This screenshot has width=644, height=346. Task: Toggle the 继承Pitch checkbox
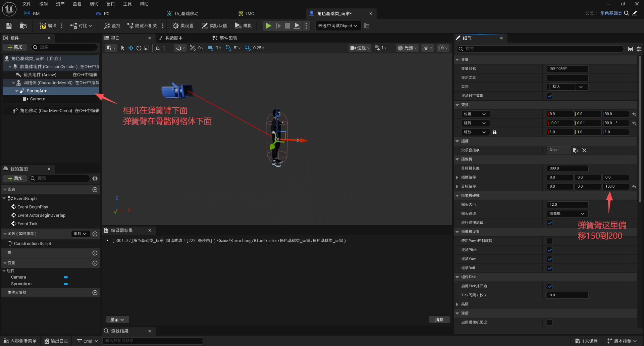(x=550, y=250)
